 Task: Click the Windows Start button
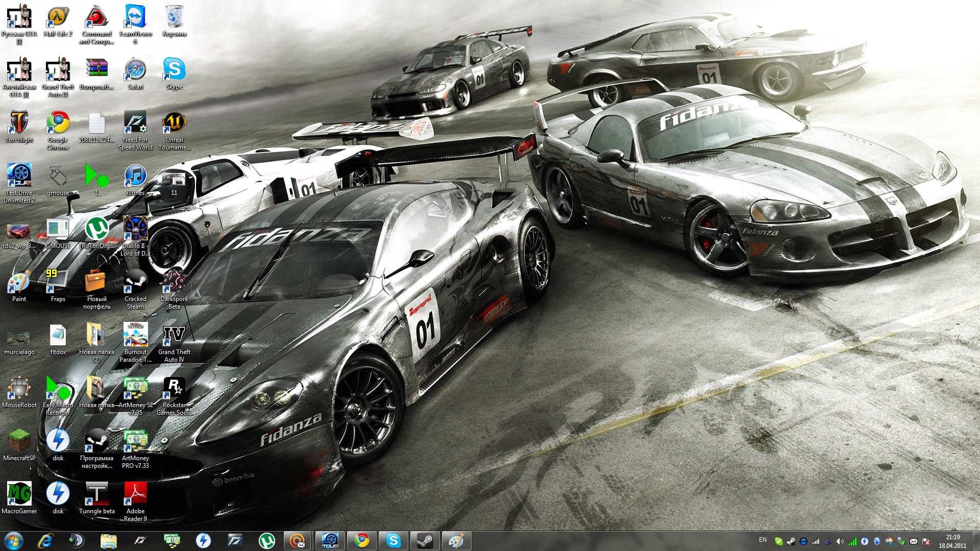pos(14,541)
